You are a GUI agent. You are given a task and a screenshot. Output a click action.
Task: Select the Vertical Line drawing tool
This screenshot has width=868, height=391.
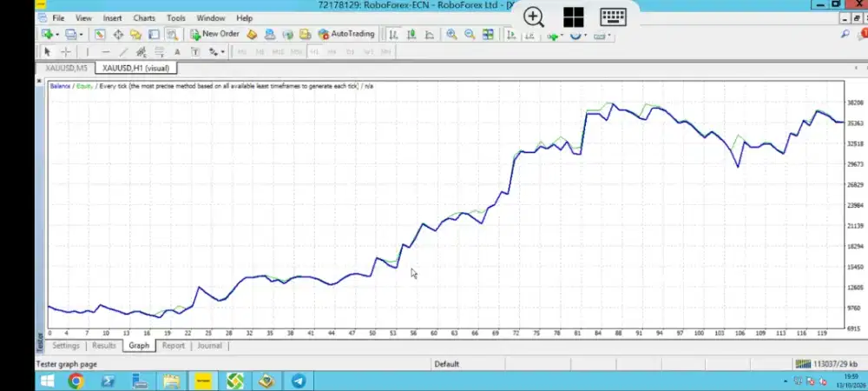tap(87, 51)
